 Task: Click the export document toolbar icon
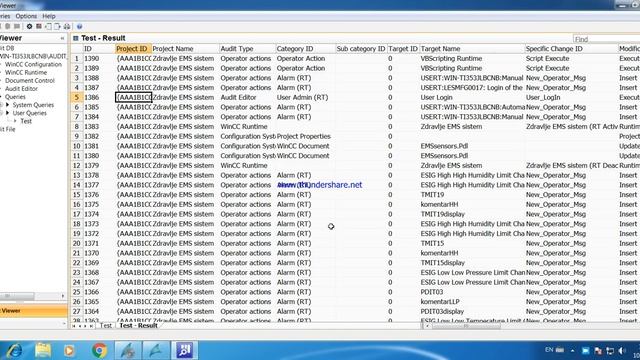57,27
